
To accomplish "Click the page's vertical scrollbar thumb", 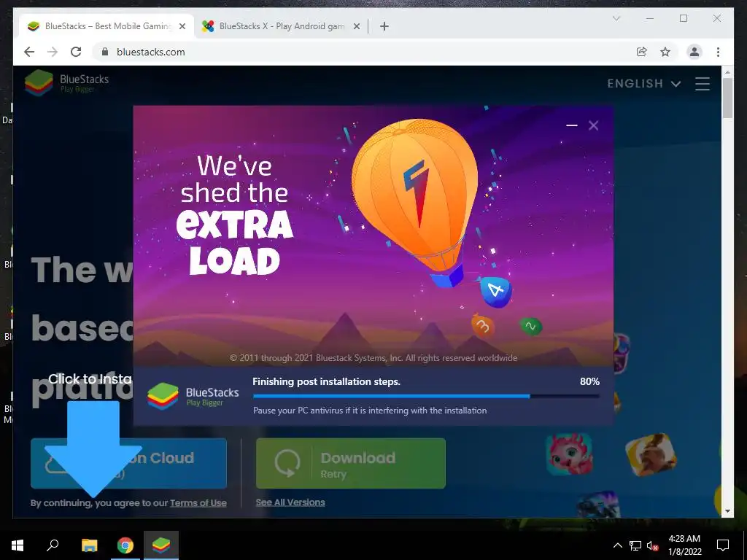I will click(x=727, y=98).
